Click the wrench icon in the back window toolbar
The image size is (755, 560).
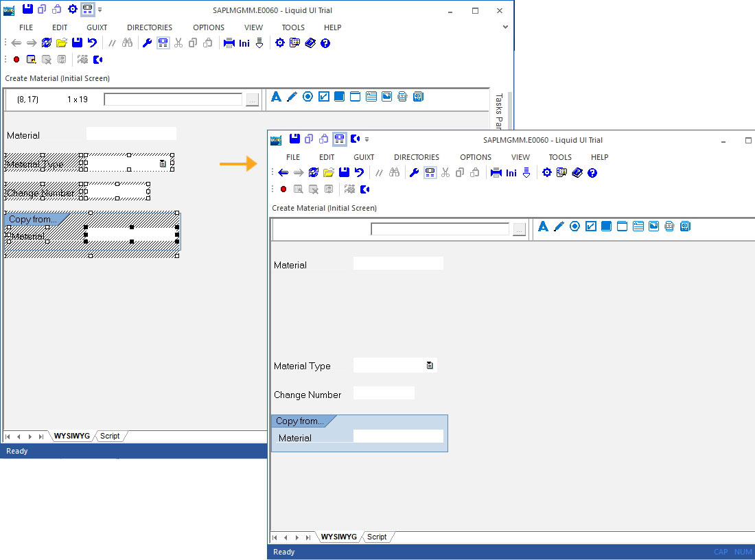[148, 43]
